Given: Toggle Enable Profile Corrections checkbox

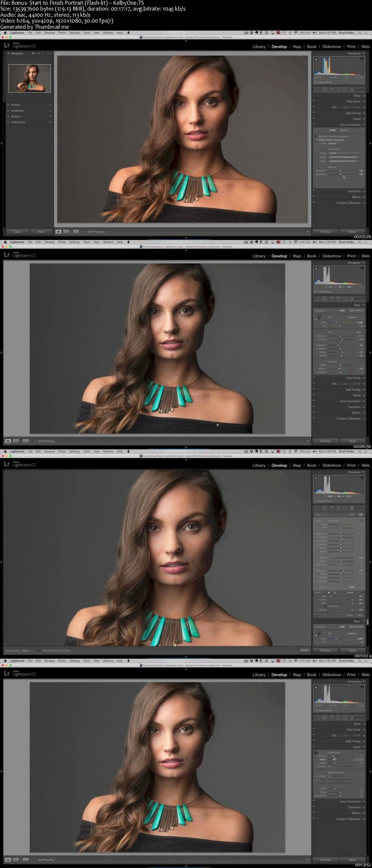Looking at the screenshot, I should [x=316, y=140].
